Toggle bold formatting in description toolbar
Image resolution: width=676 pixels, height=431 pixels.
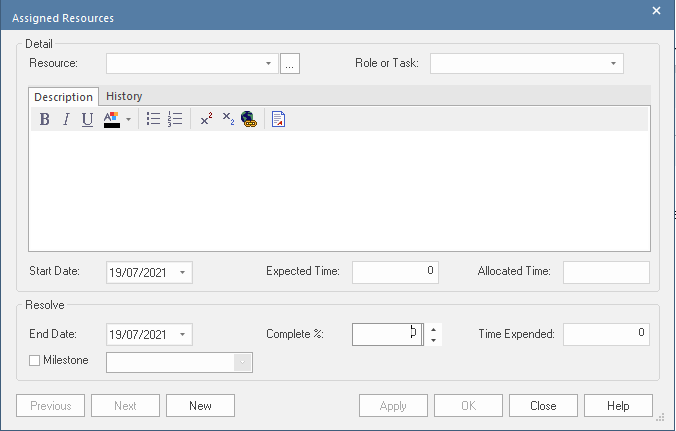tap(44, 120)
